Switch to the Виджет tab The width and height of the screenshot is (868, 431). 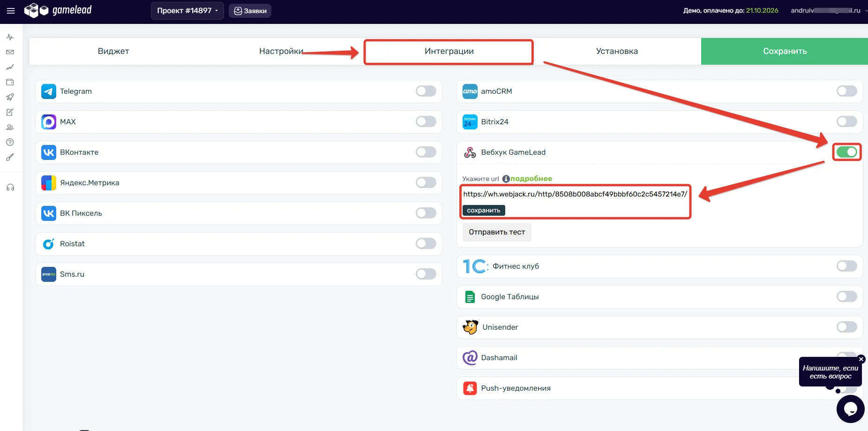pos(113,51)
